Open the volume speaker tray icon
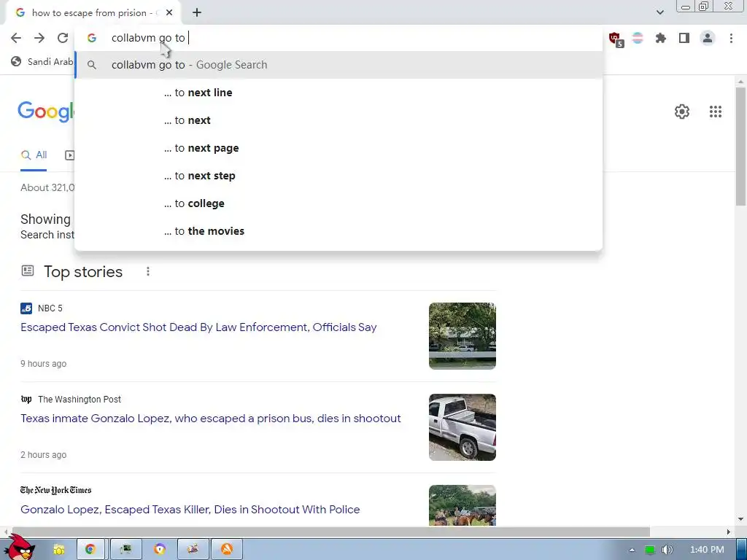The image size is (747, 560). point(667,550)
